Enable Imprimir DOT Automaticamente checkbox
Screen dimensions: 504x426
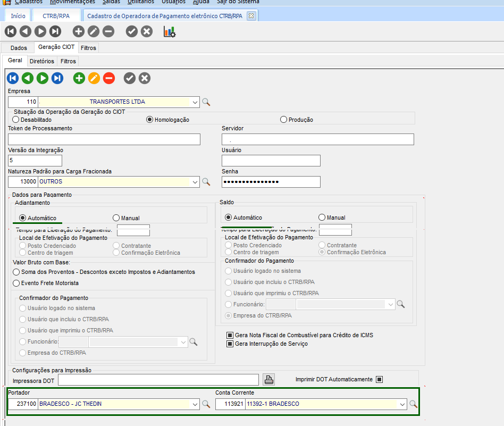pyautogui.click(x=379, y=380)
